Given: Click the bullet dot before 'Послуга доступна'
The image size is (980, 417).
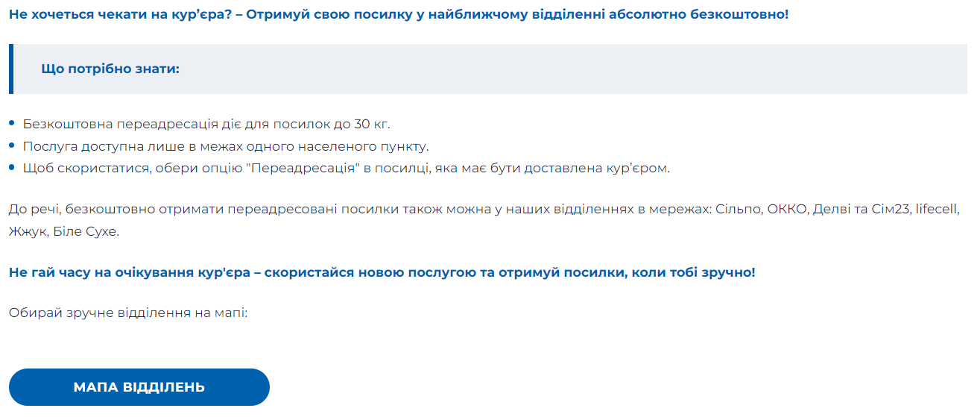Looking at the screenshot, I should coord(12,145).
